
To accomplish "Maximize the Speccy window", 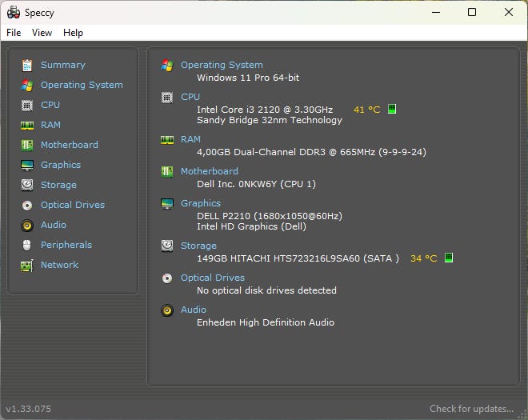I will click(472, 12).
